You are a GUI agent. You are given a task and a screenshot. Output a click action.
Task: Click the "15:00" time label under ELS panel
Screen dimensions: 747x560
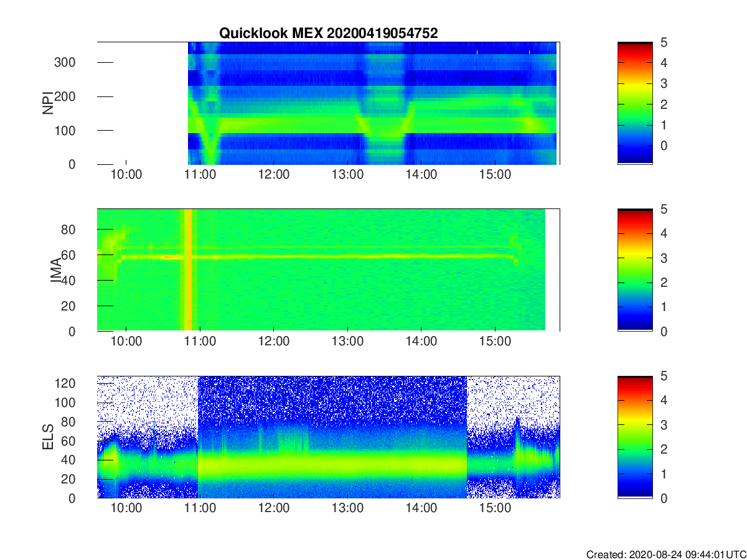[x=494, y=508]
